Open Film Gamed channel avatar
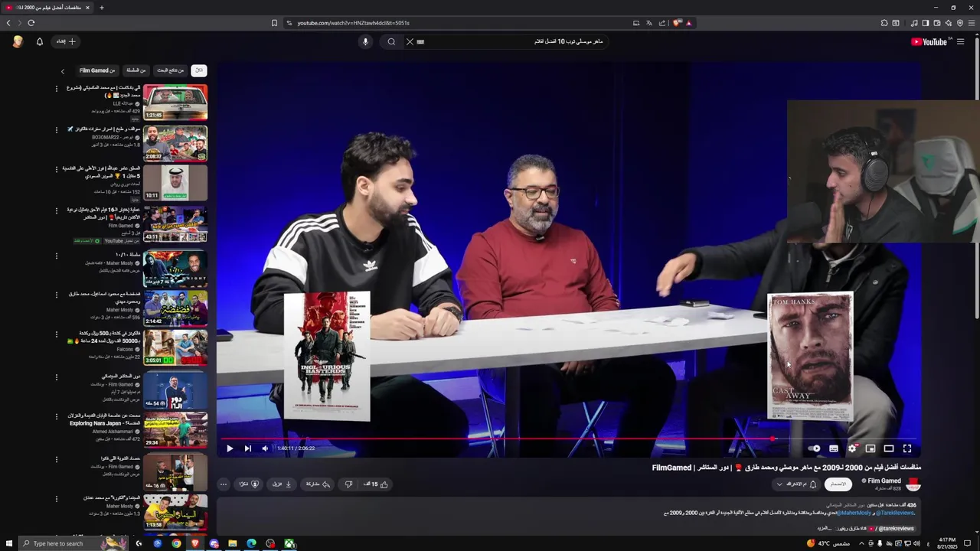 tap(913, 484)
